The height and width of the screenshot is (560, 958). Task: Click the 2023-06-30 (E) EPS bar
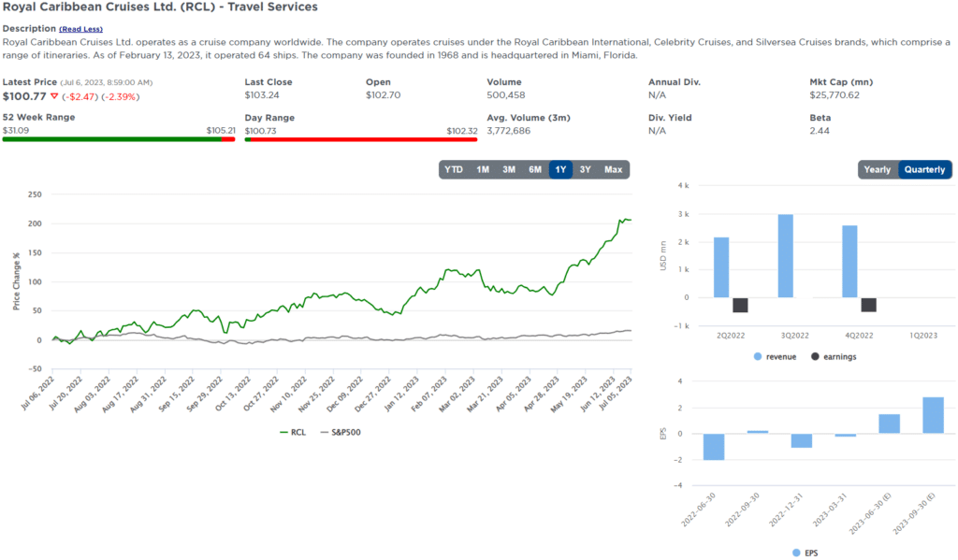click(x=890, y=424)
